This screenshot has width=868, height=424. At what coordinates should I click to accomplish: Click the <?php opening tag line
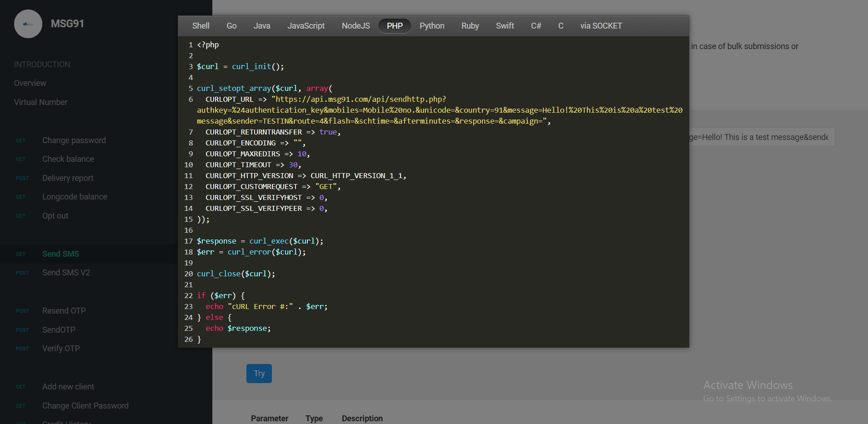coord(208,45)
